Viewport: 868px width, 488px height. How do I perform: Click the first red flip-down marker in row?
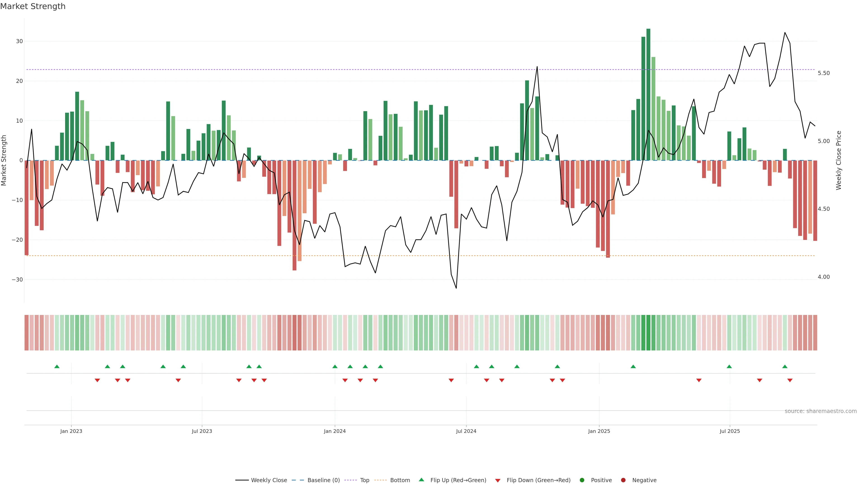click(x=97, y=380)
